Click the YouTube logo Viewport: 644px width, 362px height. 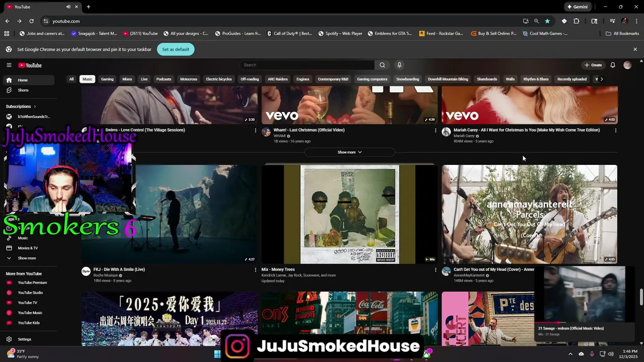[30, 65]
